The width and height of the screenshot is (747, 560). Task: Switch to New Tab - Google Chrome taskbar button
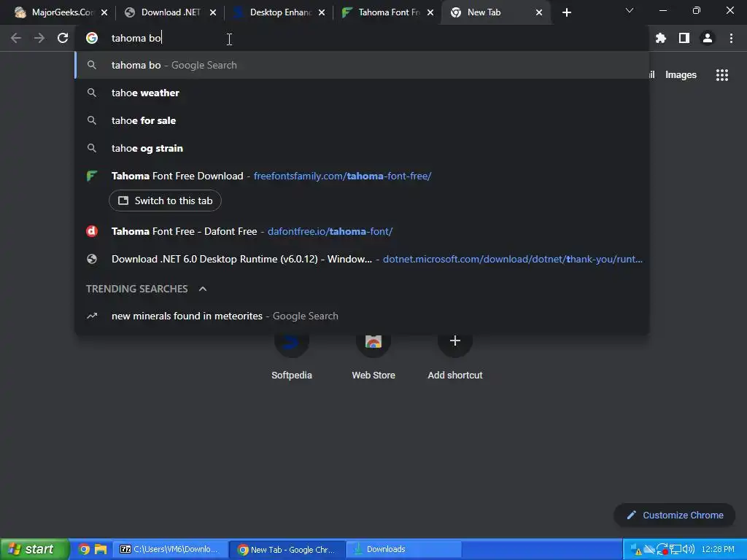pos(287,550)
